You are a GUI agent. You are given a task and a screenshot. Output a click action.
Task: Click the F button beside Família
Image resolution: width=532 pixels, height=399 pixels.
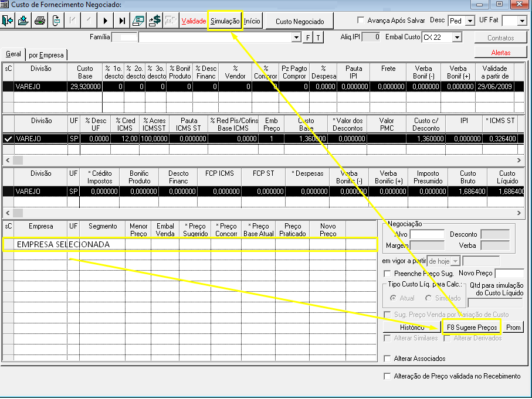coord(308,37)
